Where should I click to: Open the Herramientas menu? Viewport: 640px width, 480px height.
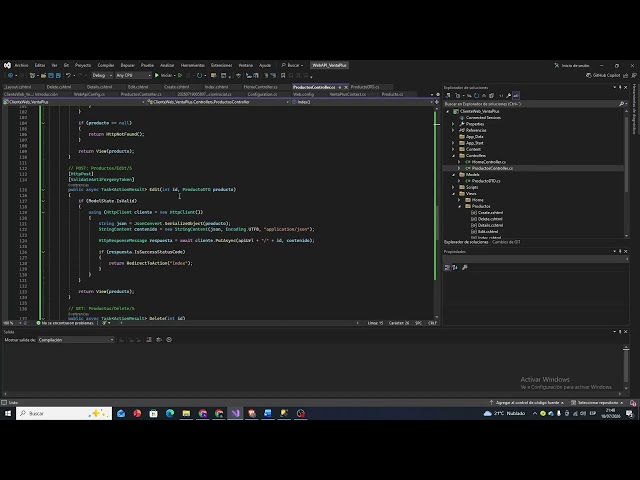(193, 65)
